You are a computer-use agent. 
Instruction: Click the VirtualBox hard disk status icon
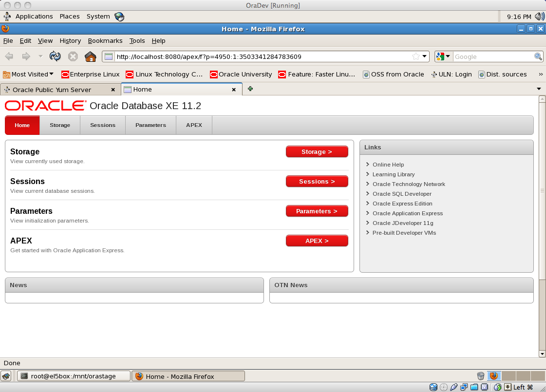pyautogui.click(x=433, y=387)
